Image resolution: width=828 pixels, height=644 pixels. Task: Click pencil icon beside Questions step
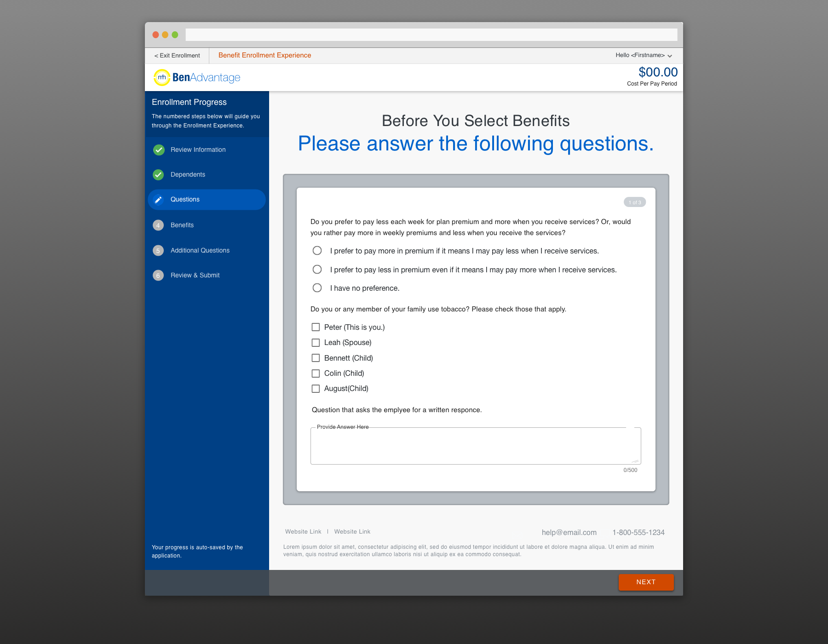tap(158, 200)
